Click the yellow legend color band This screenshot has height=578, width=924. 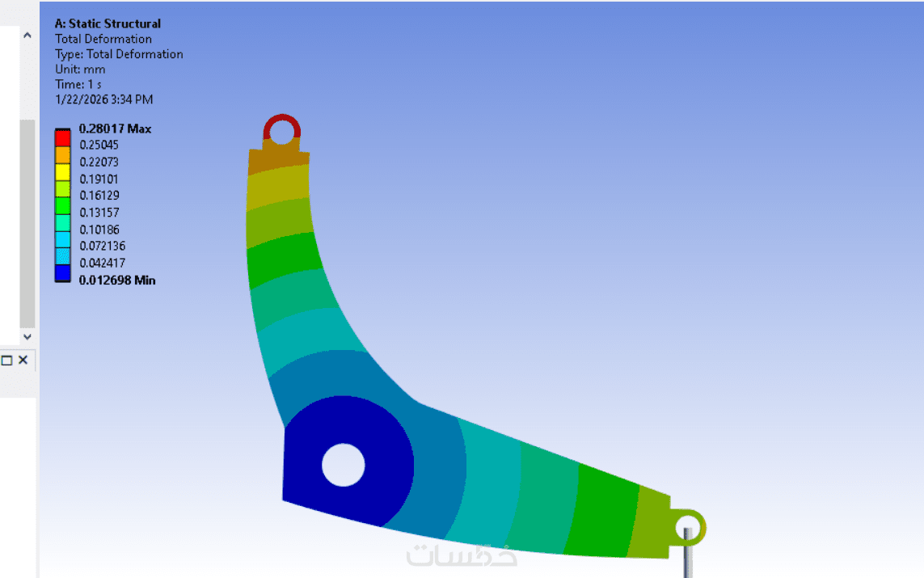click(x=62, y=172)
